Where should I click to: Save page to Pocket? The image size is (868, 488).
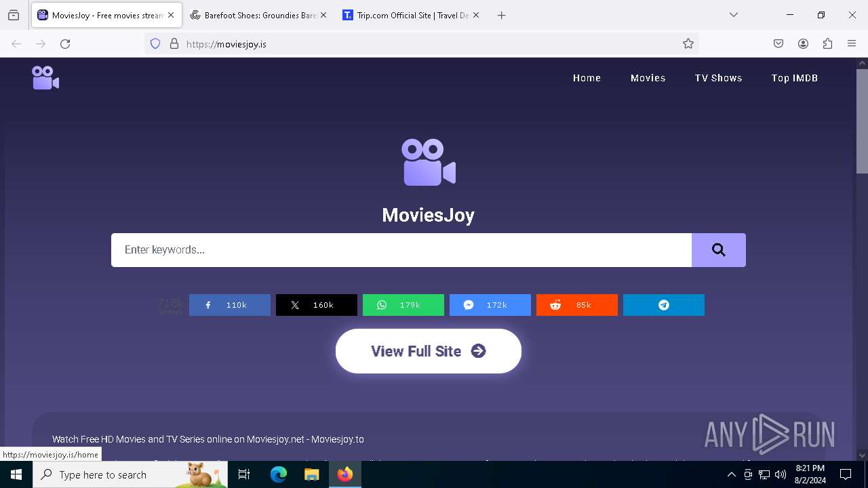click(x=778, y=44)
